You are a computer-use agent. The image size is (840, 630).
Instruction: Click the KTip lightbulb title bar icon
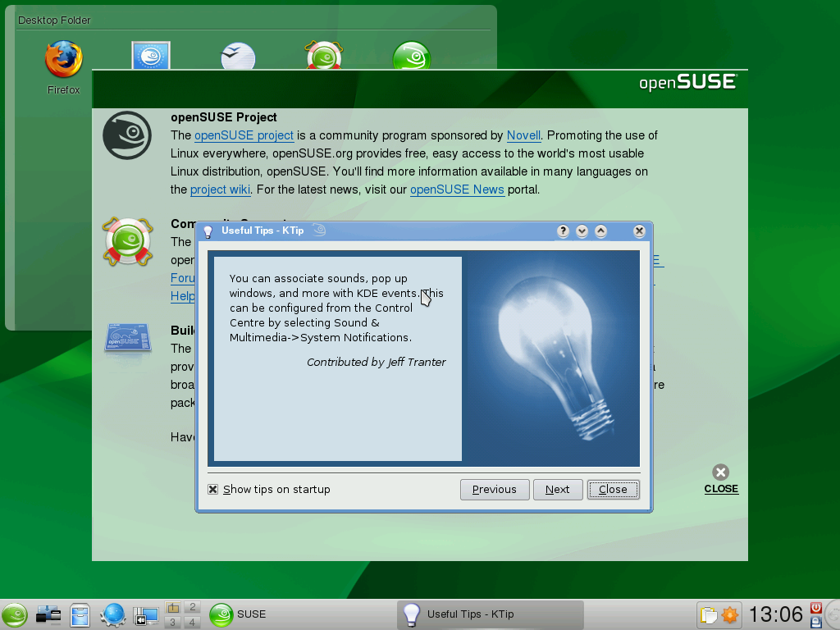point(208,231)
